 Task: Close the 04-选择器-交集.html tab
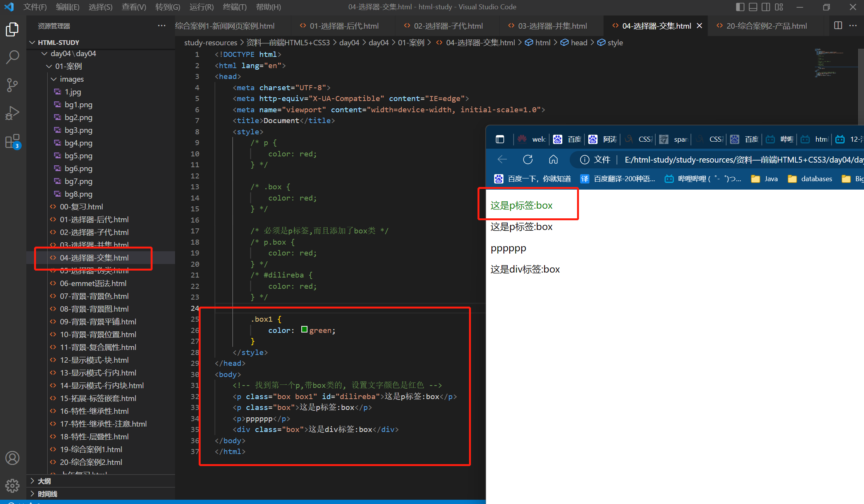tap(699, 26)
